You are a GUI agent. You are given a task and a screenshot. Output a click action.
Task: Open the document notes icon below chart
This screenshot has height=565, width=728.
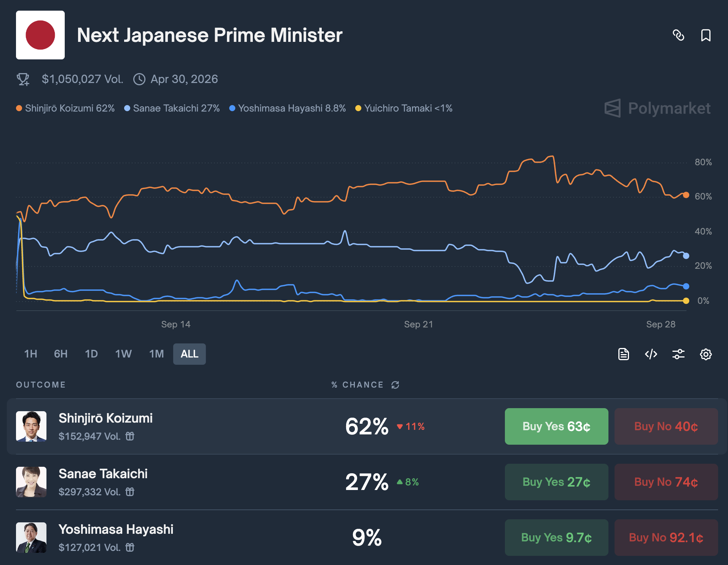click(623, 354)
